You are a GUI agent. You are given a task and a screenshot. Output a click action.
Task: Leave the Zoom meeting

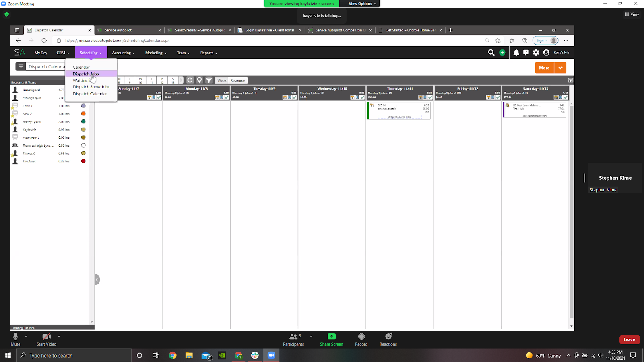coord(630,339)
